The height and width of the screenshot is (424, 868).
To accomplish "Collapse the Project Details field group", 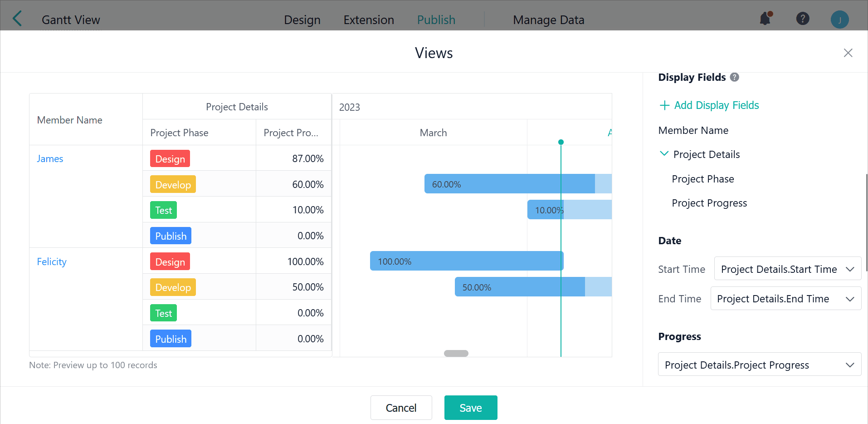I will pyautogui.click(x=664, y=154).
